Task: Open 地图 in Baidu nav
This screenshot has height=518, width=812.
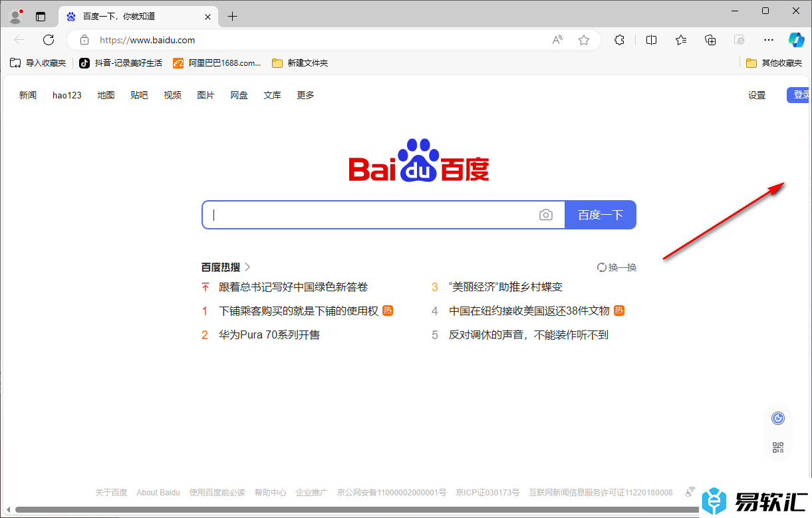Action: (x=106, y=95)
